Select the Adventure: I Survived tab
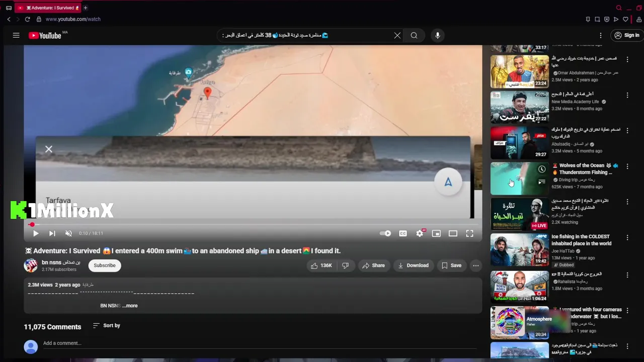Image resolution: width=644 pixels, height=362 pixels. coord(48,8)
